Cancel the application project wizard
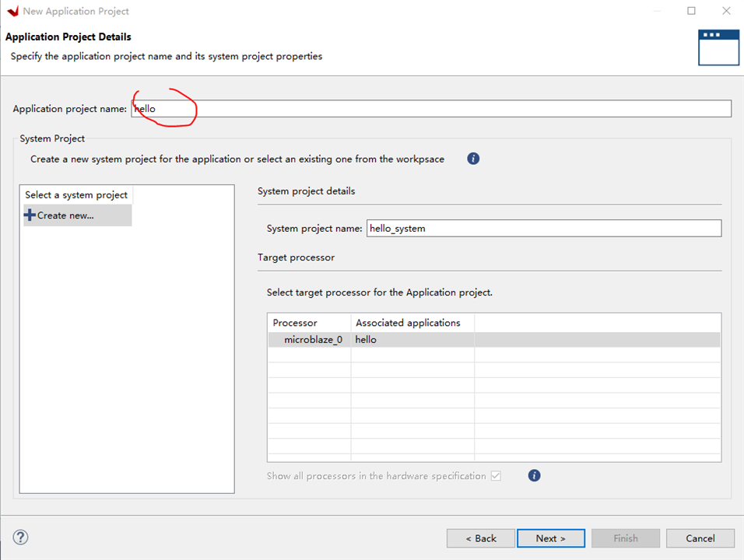The image size is (744, 560). tap(700, 538)
